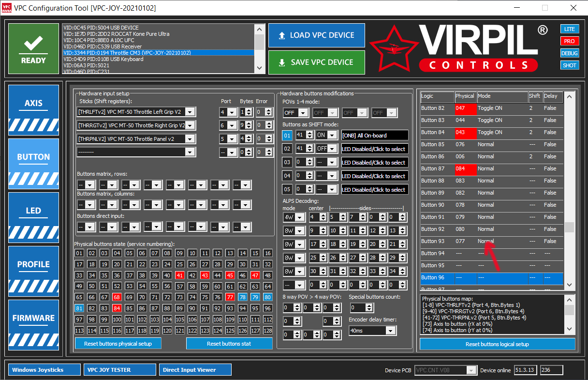Click physical button state square 128
This screenshot has width=588, height=380.
coord(267,331)
